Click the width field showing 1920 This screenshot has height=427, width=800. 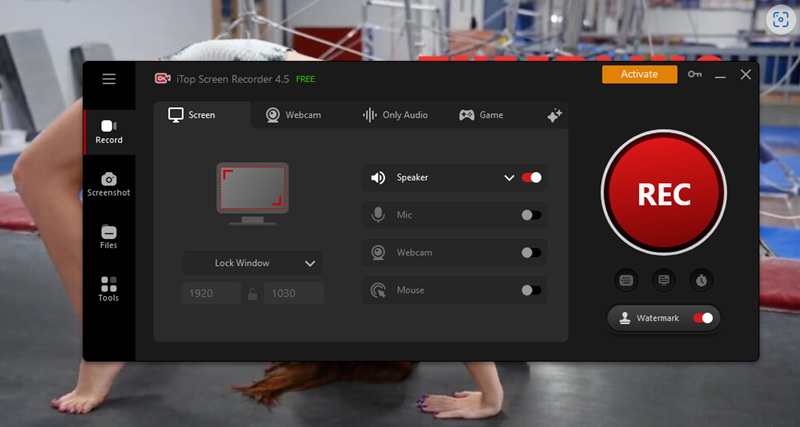(211, 293)
